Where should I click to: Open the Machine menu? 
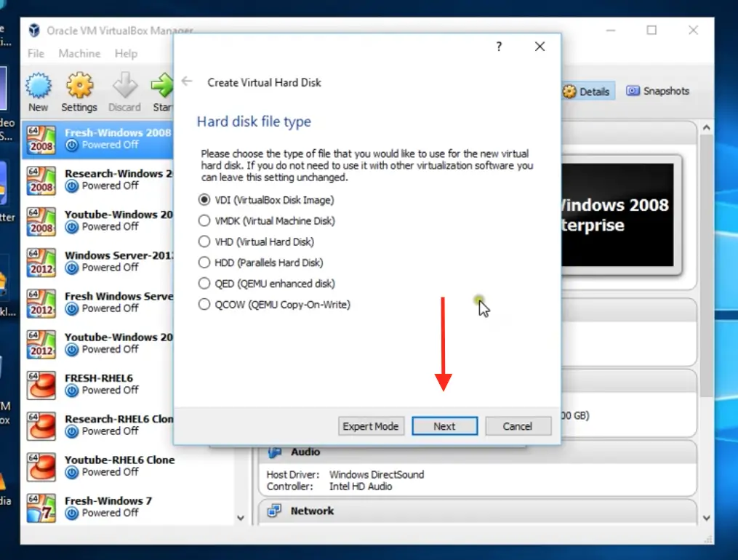pos(79,53)
